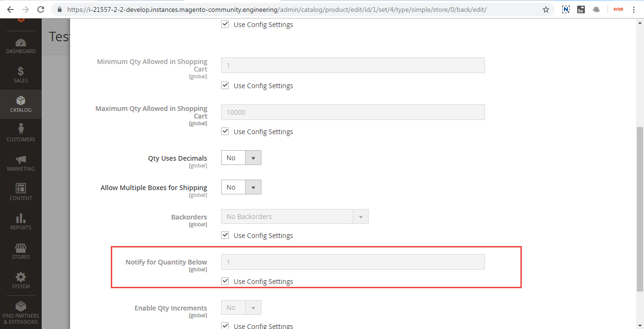Open the Catalog menu in sidebar
Viewport: 644px width, 329px height.
21,105
